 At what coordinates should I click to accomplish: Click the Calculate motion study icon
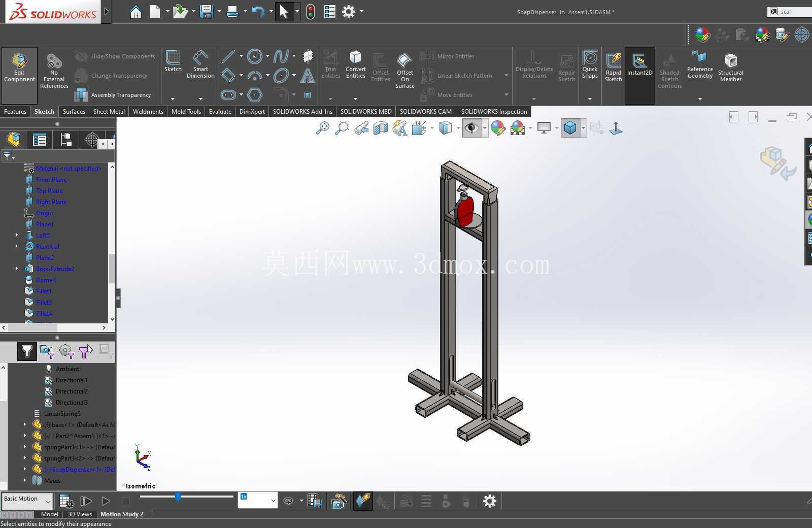click(x=66, y=502)
